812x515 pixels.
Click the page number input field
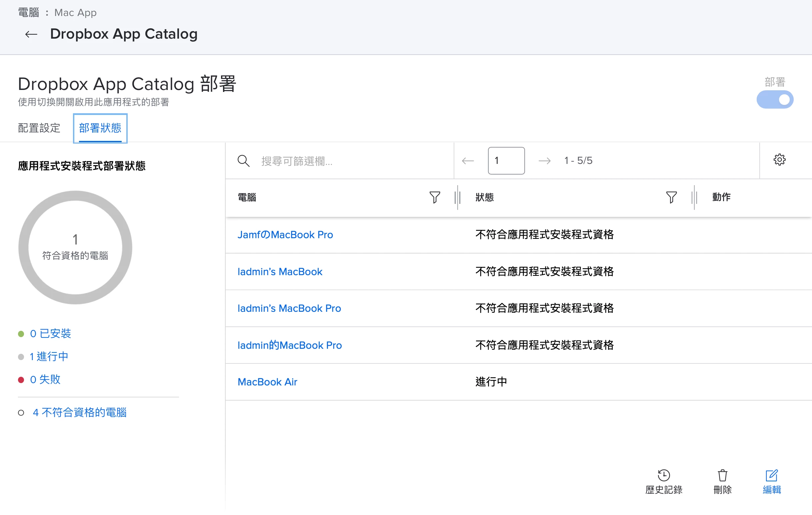click(x=506, y=161)
